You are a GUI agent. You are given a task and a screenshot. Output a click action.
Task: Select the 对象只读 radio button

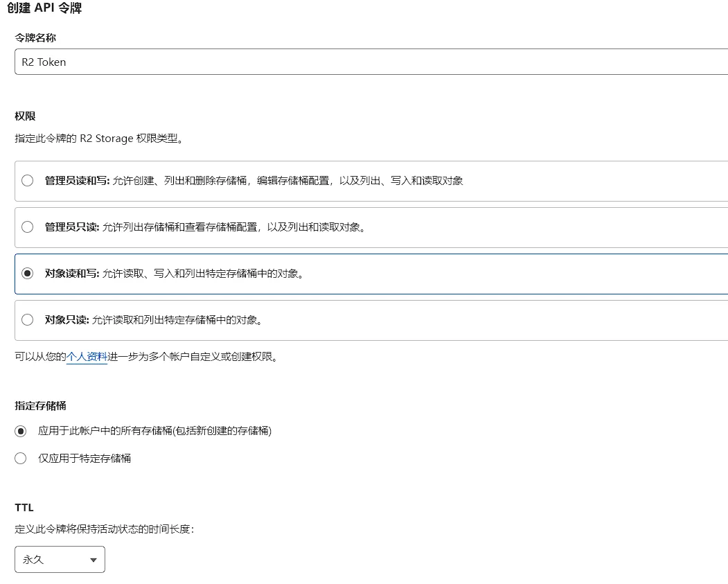point(28,320)
